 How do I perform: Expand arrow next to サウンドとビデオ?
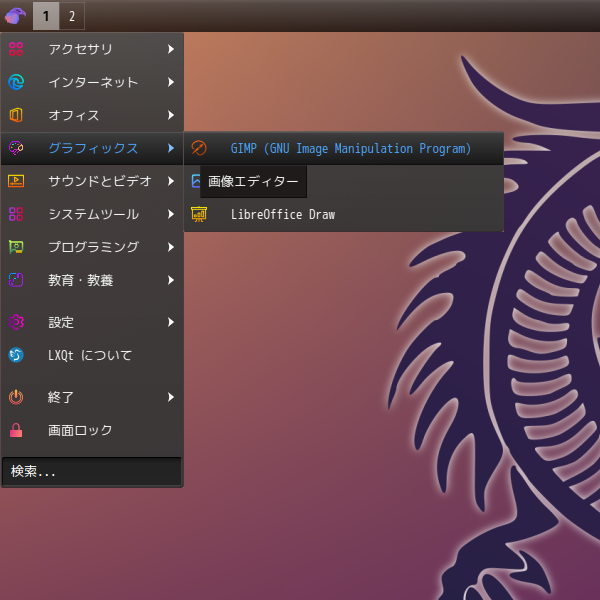(171, 181)
